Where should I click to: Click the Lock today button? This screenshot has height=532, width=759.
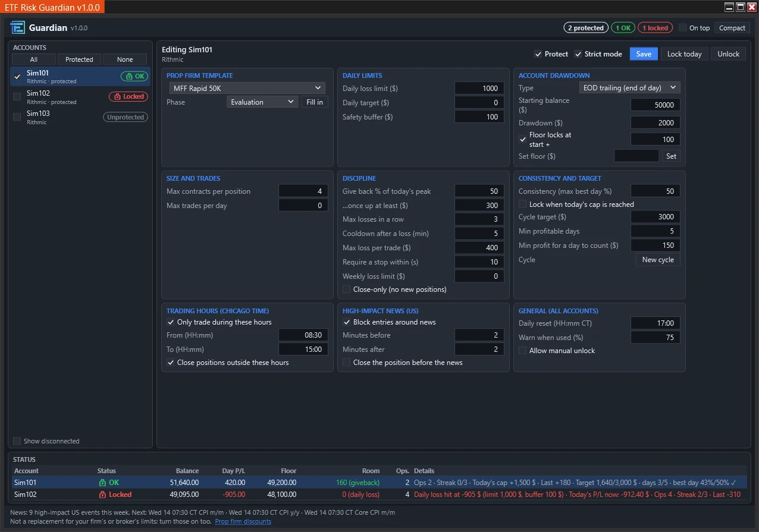point(684,54)
